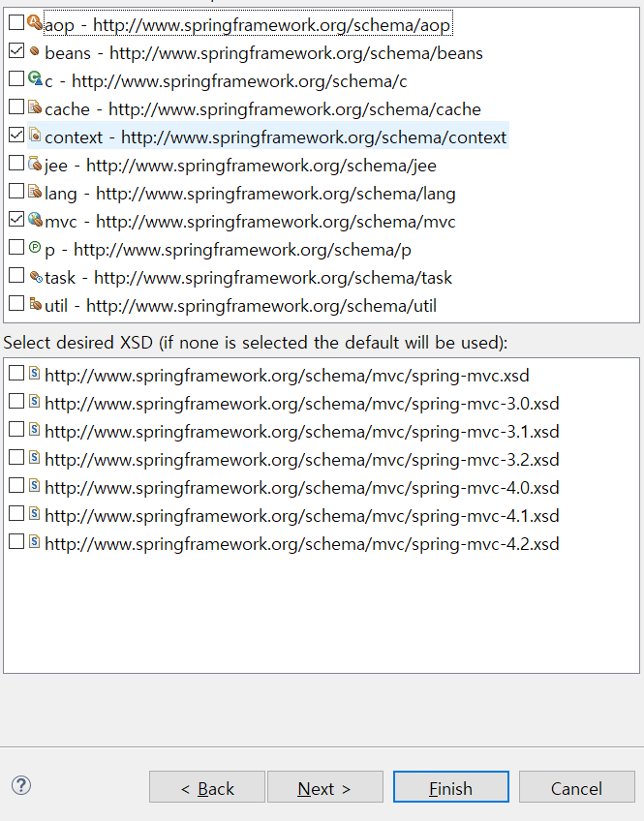Select the spring-mvc.xsd URL text
Viewport: 644px width, 821px height.
click(287, 376)
